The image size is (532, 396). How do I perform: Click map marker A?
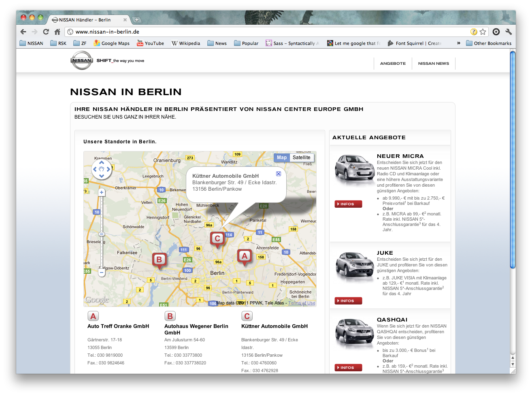[x=245, y=257]
